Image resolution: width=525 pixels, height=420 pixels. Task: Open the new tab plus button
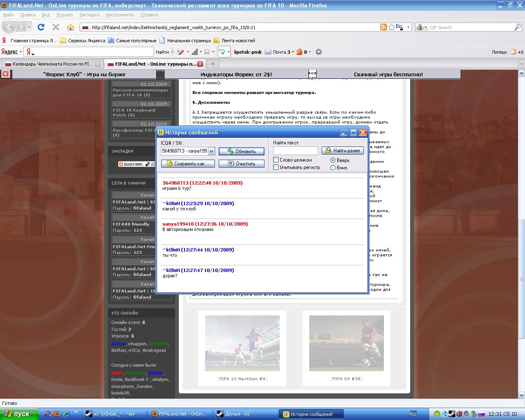(x=212, y=64)
